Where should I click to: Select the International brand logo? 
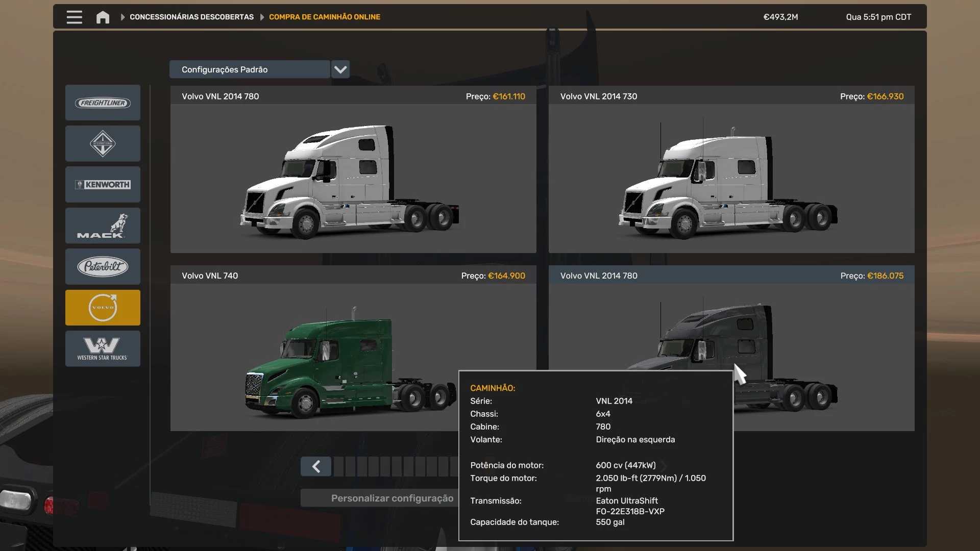pos(103,144)
